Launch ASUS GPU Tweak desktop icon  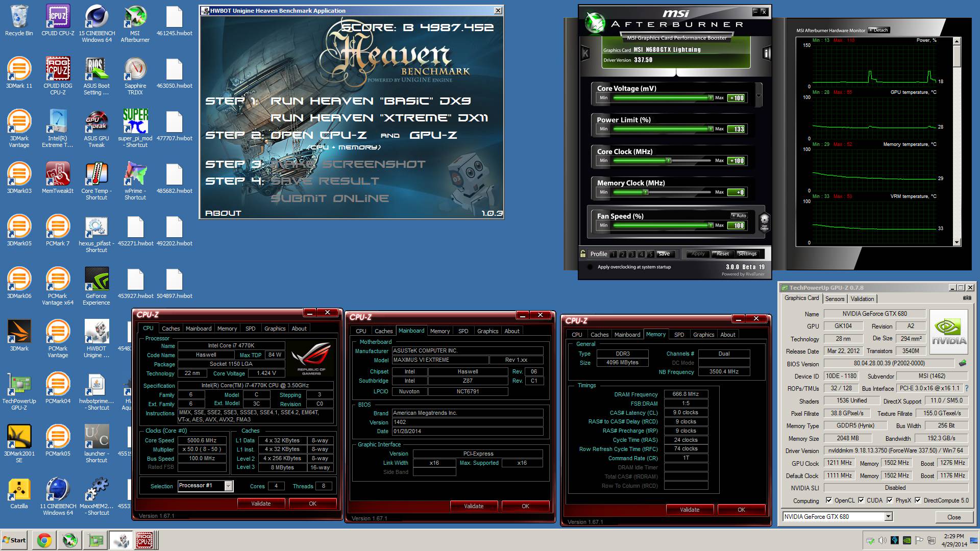(96, 128)
